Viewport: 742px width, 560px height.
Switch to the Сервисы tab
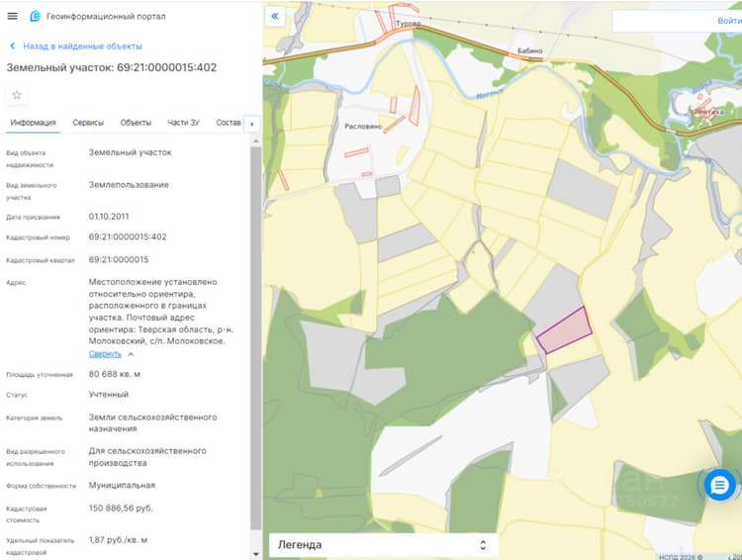[x=88, y=123]
